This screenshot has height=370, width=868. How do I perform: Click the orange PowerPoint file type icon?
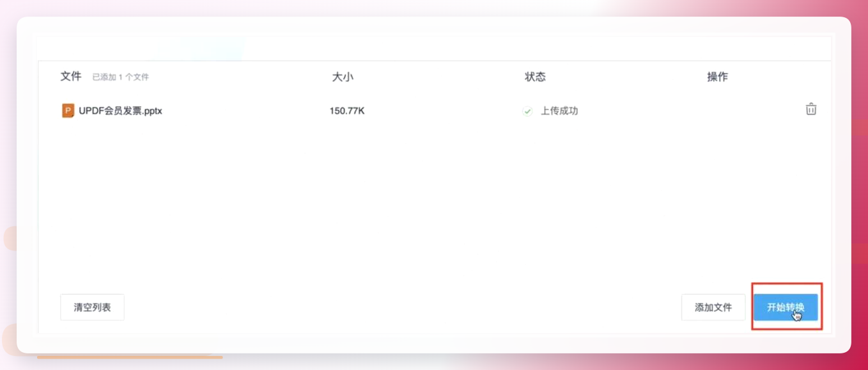[x=68, y=111]
